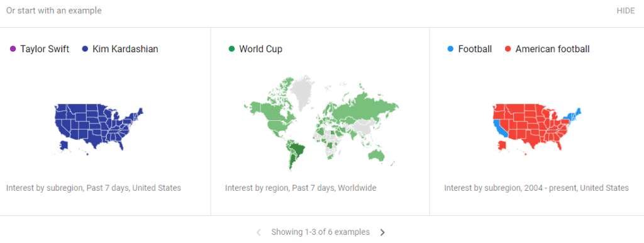Click the red American football dot
Screen dimensions: 644x243
pyautogui.click(x=508, y=49)
